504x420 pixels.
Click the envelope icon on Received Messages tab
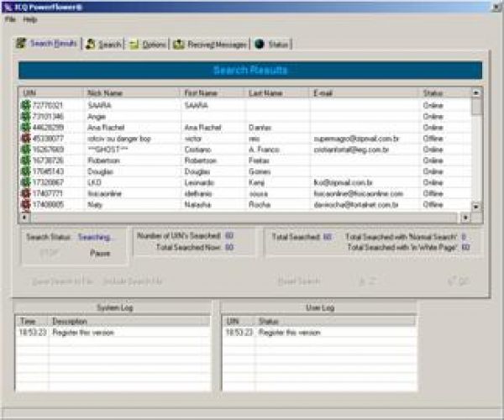[180, 45]
